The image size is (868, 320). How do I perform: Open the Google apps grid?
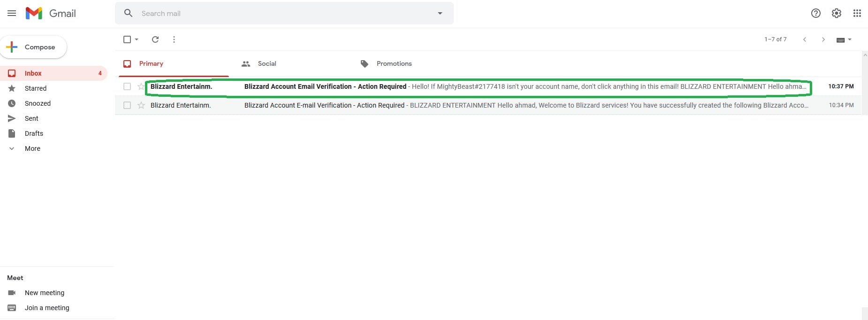(x=857, y=13)
